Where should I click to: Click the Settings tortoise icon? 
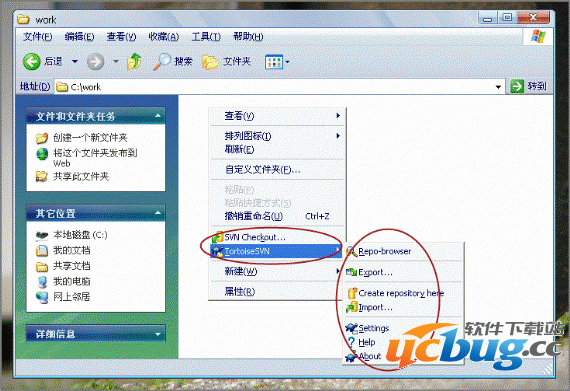click(x=352, y=328)
